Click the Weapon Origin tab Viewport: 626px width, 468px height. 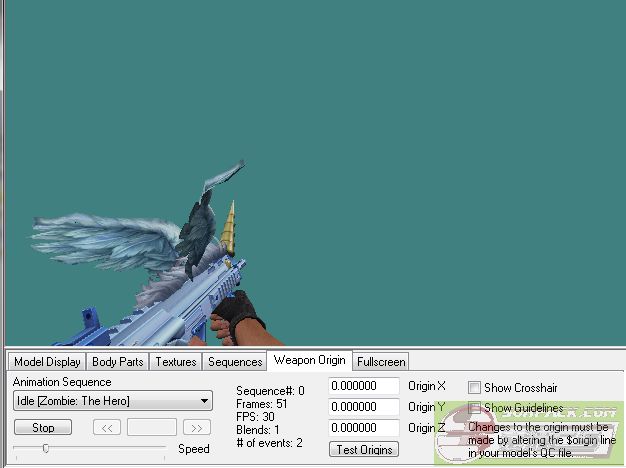coord(309,360)
